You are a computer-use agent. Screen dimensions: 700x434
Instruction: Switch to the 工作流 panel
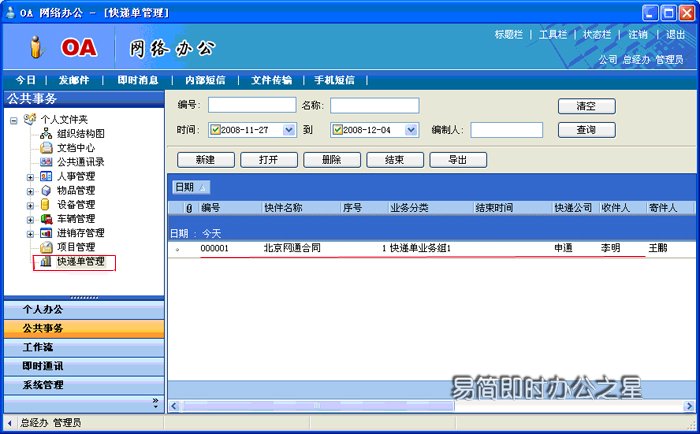tap(84, 347)
